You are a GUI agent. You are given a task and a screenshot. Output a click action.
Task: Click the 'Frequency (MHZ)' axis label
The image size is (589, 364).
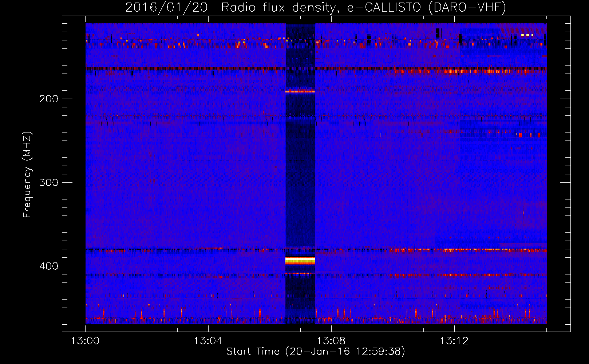point(27,175)
